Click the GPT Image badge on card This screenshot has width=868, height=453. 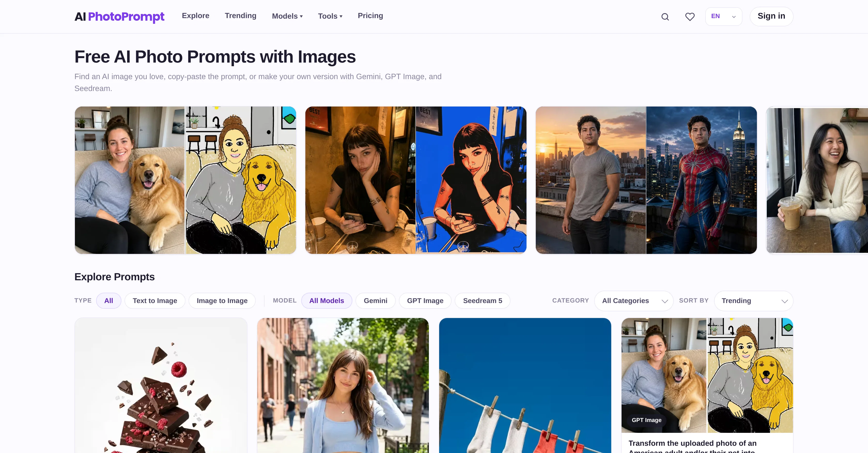pyautogui.click(x=646, y=420)
